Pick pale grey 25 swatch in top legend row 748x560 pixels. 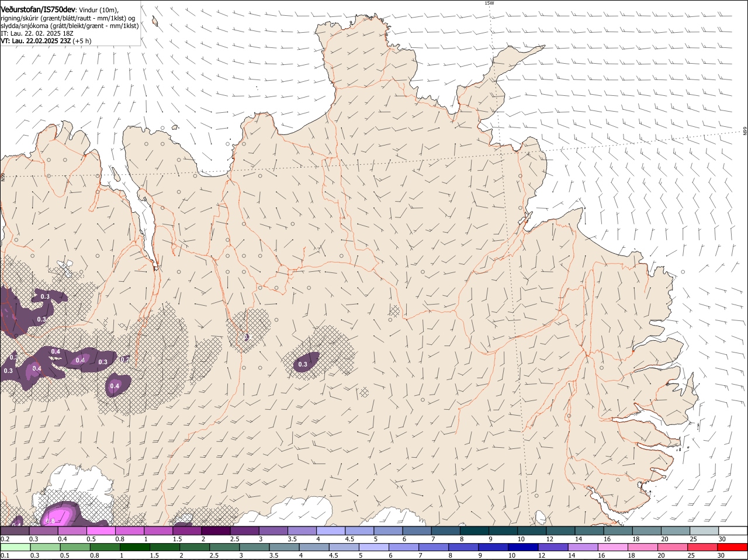(705, 531)
